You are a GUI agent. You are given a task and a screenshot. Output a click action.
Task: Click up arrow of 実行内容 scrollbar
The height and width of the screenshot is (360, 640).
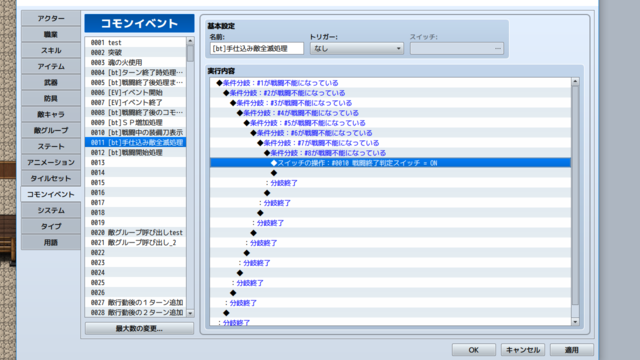575,82
